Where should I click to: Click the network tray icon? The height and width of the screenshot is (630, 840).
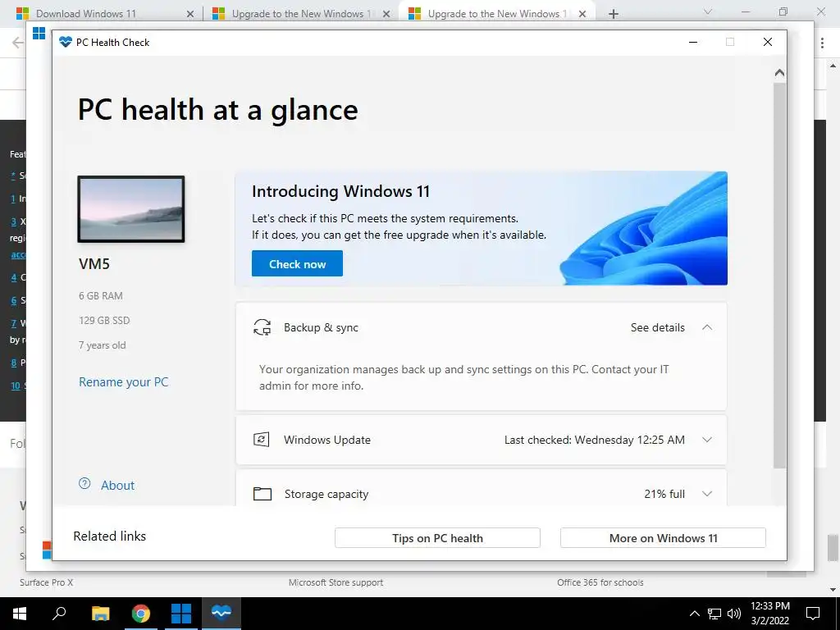(x=714, y=614)
